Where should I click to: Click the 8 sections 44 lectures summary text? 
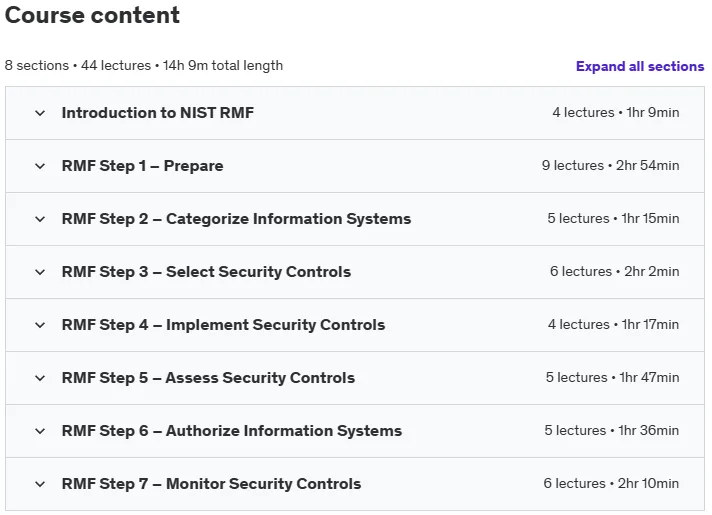click(143, 66)
